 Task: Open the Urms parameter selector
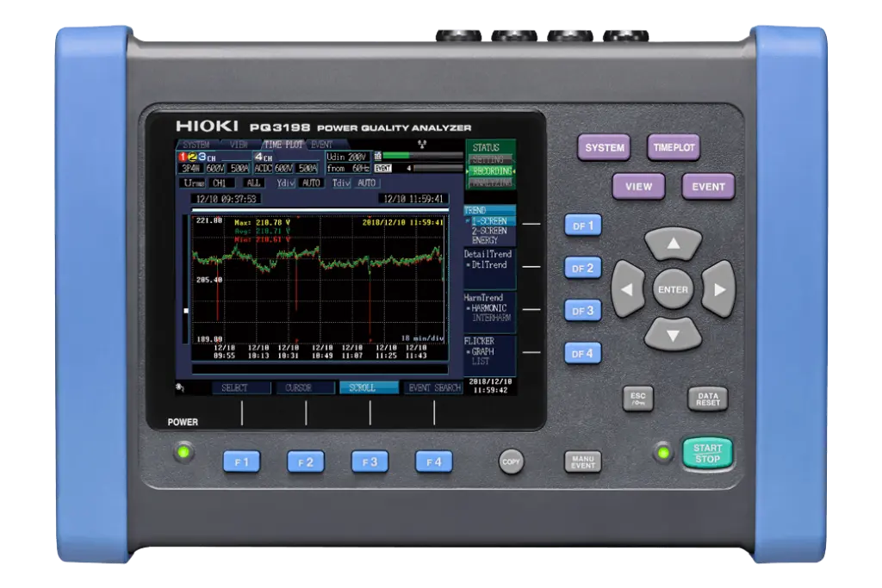(194, 183)
